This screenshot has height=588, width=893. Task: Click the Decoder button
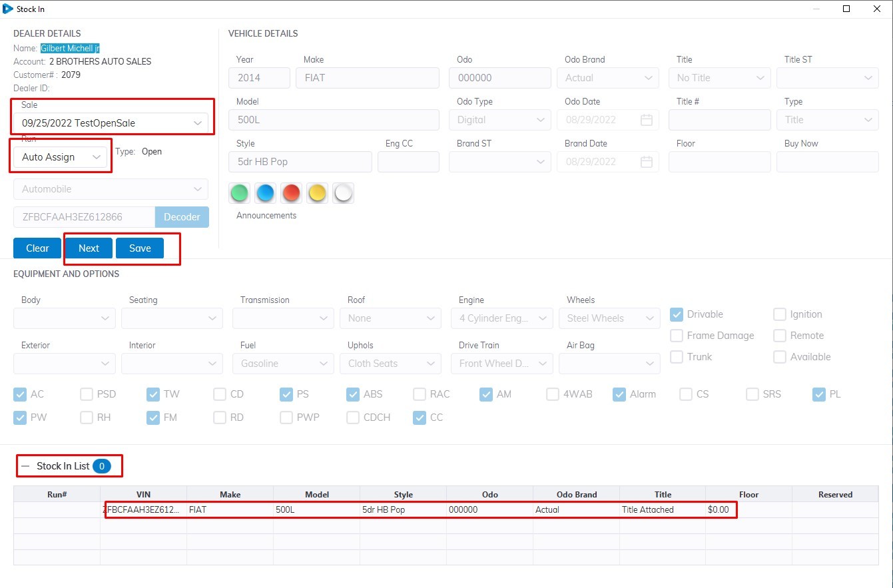point(182,217)
